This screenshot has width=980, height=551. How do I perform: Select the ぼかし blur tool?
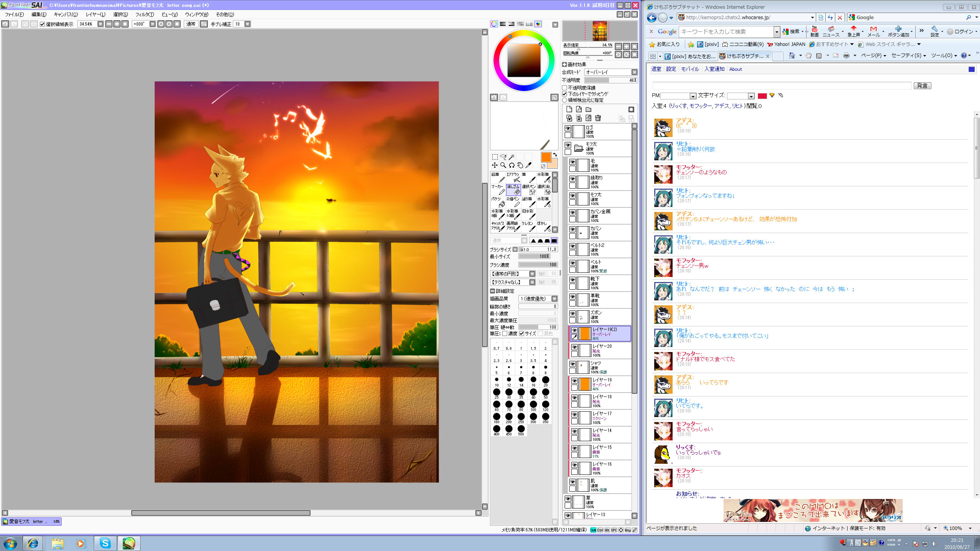coord(544,227)
